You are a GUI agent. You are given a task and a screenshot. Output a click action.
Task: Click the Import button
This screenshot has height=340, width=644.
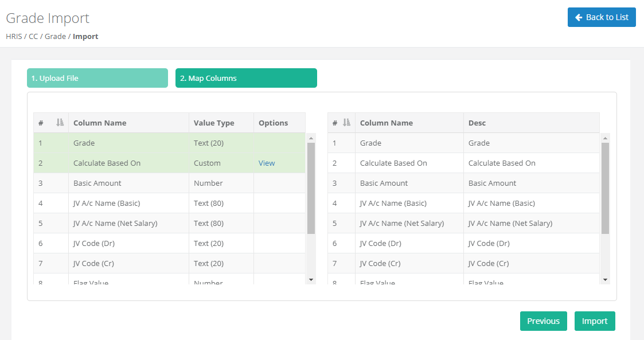[594, 321]
